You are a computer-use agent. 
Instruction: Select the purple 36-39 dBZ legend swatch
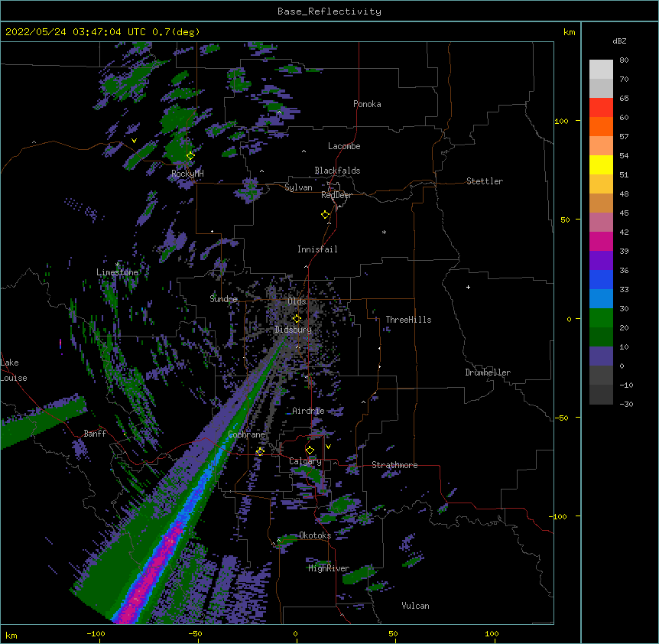601,261
